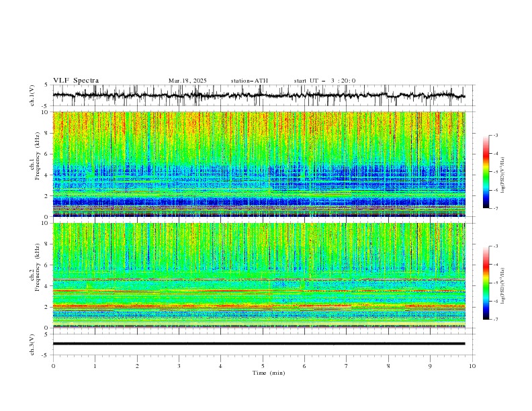532x411 pixels.
Task: Click time axis tick label '10'
Action: click(472, 366)
